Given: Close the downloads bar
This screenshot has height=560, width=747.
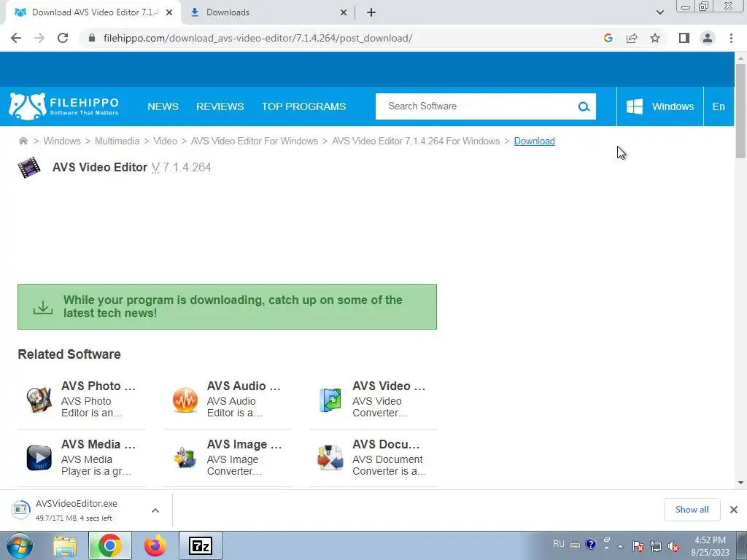Looking at the screenshot, I should click(x=734, y=510).
